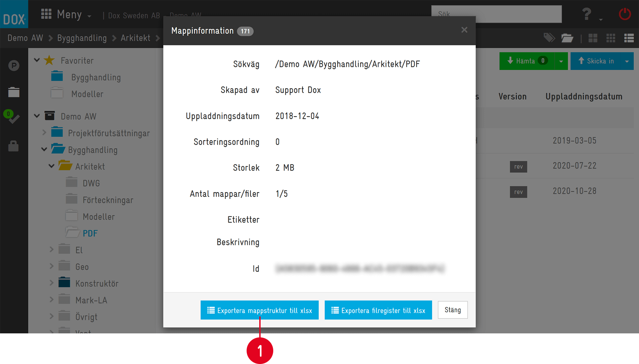Click the DOX logo
The image size is (639, 364).
[x=14, y=14]
